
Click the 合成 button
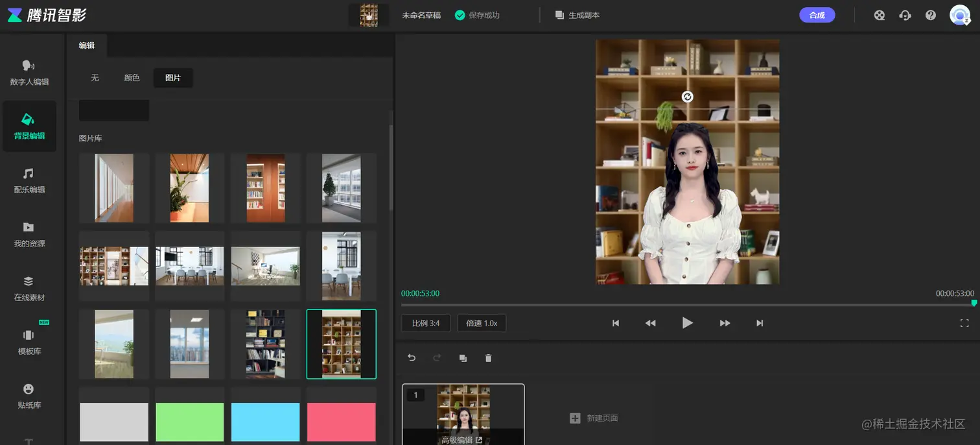pyautogui.click(x=817, y=15)
